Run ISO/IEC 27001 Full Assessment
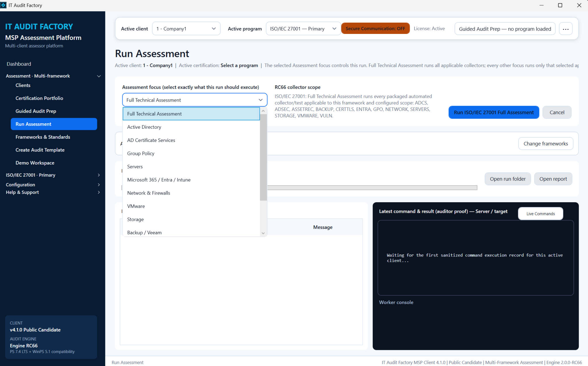The width and height of the screenshot is (588, 366). [x=494, y=112]
